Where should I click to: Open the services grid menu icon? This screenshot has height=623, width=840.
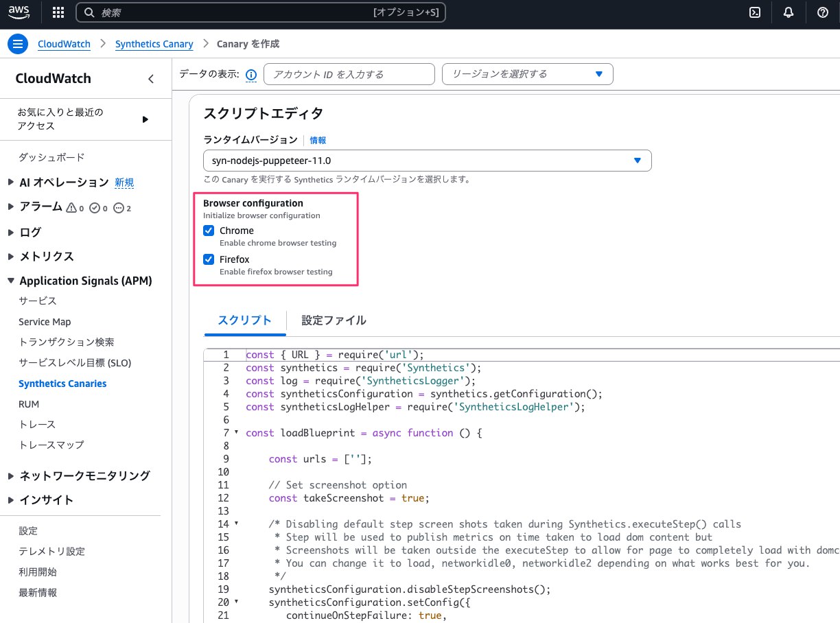[58, 12]
